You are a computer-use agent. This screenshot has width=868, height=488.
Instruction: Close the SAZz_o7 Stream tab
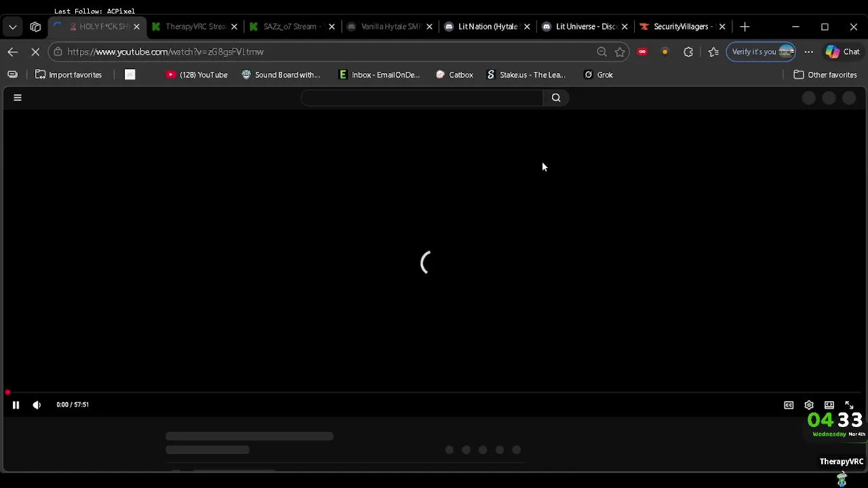coord(332,26)
